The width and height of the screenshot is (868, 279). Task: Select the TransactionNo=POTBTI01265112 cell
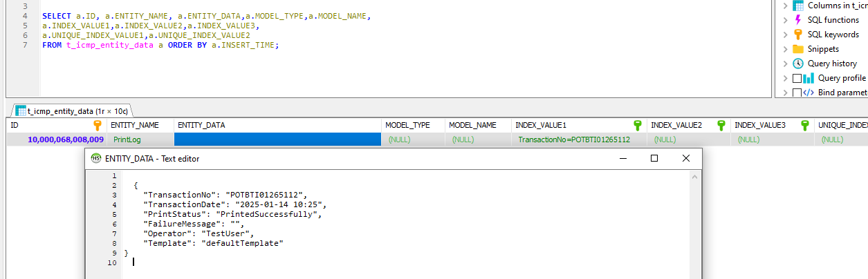tap(578, 139)
